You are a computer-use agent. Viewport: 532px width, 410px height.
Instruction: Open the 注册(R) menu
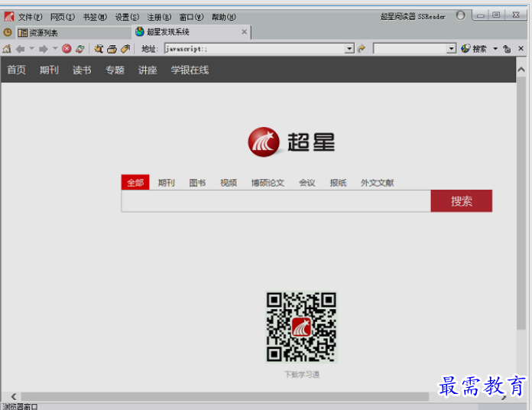(160, 17)
